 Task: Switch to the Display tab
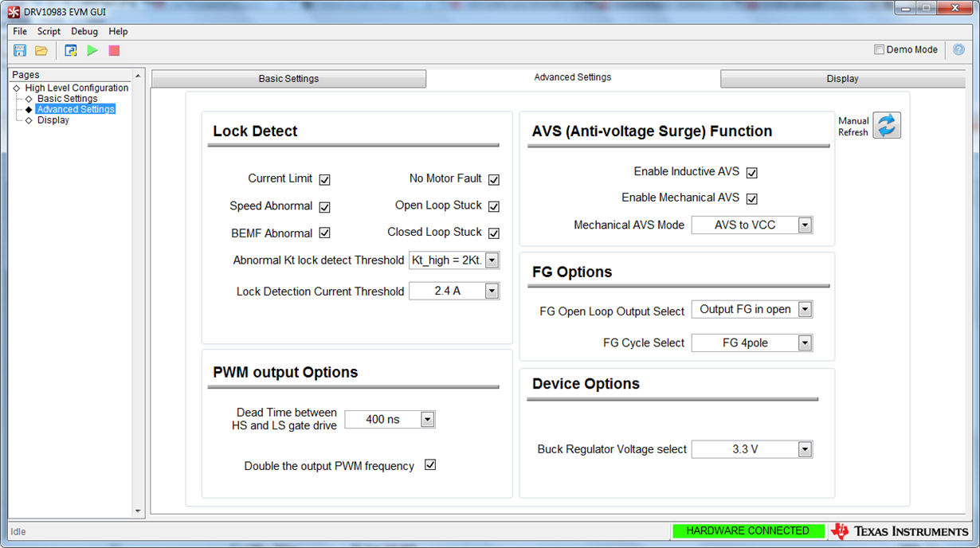[x=842, y=79]
